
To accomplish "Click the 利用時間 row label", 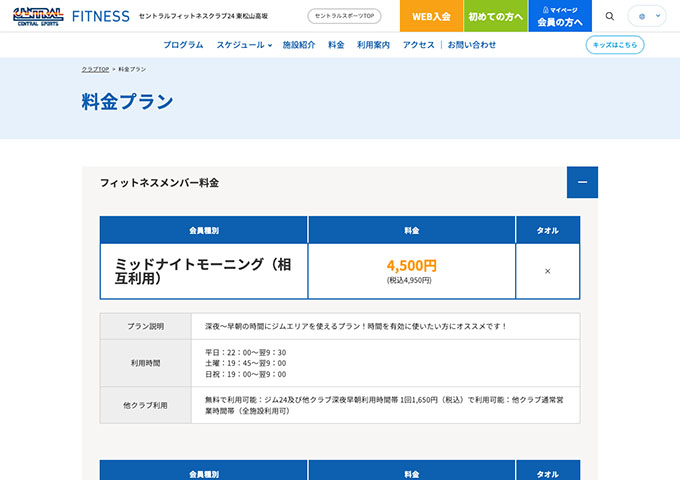I will coord(145,363).
